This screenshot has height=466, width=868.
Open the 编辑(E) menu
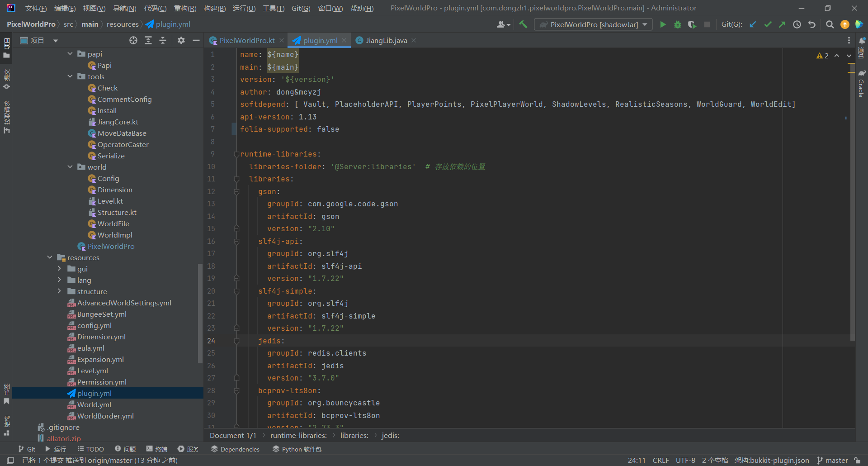65,8
